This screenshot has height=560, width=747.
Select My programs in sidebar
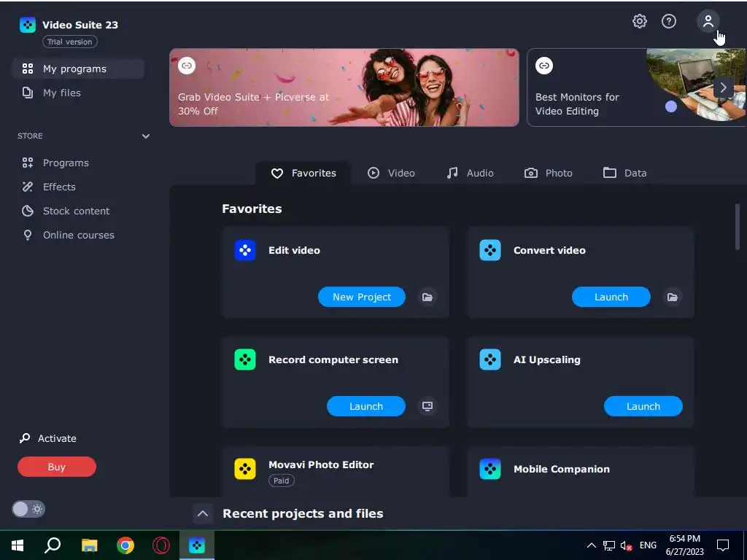77,69
